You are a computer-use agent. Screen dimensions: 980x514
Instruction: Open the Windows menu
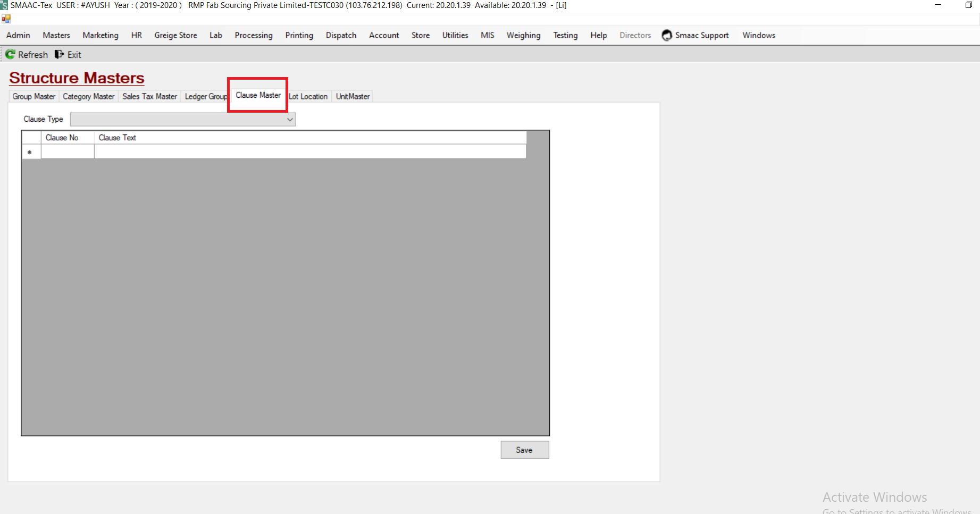pos(759,35)
